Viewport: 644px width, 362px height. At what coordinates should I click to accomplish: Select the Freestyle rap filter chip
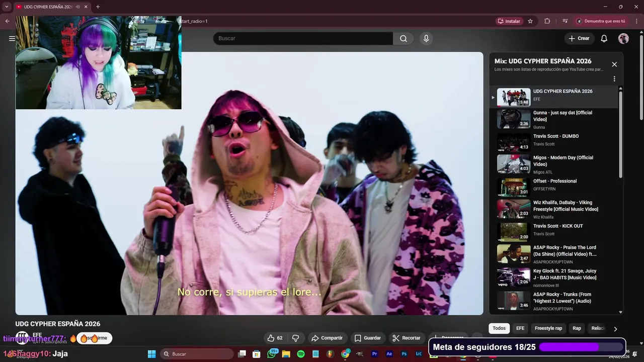click(548, 328)
